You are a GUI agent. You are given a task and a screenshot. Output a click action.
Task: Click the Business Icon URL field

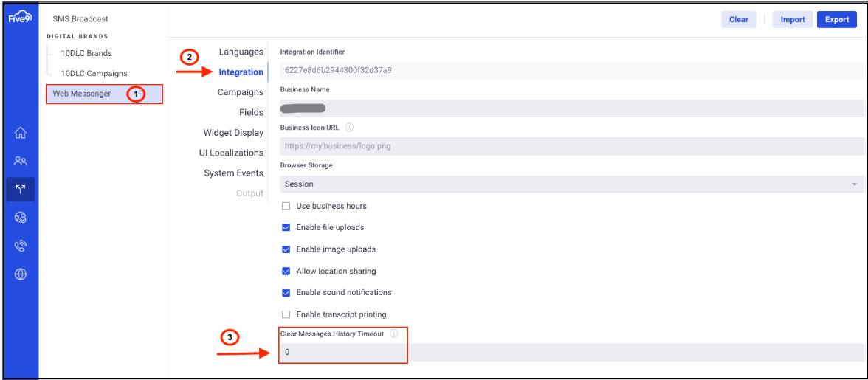(x=573, y=147)
